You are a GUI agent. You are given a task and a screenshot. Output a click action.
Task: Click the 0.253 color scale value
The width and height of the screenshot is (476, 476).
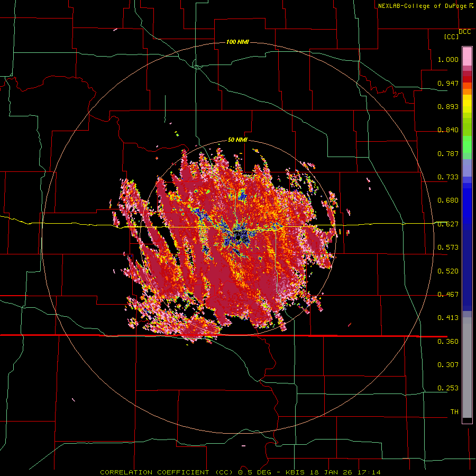(x=448, y=388)
